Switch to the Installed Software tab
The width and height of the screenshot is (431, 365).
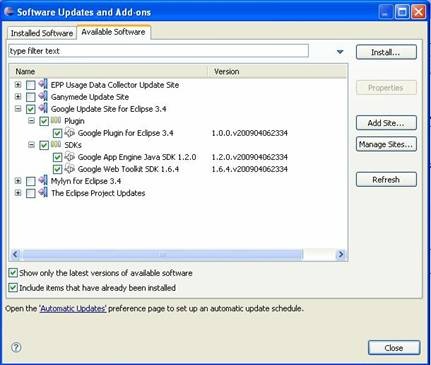[42, 33]
